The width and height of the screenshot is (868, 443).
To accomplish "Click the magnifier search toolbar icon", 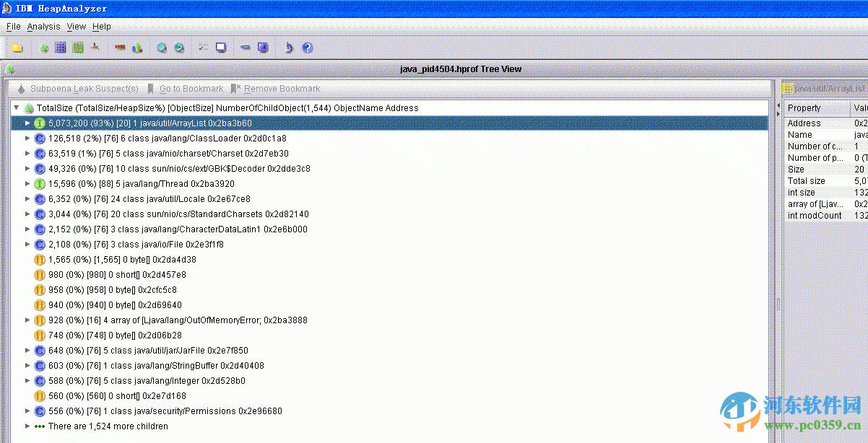I will (x=161, y=47).
